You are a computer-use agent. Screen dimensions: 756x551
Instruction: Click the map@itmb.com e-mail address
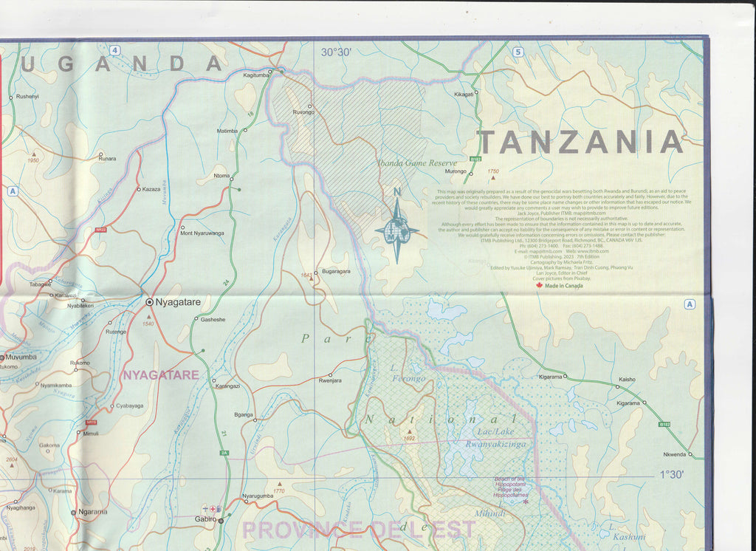tap(546, 251)
